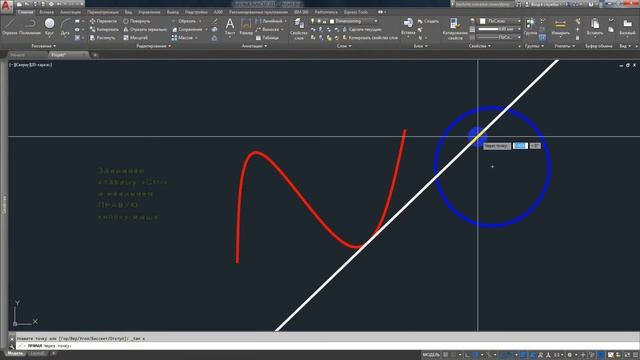Screen dimensions: 640x360
Task: Toggle polar tracking in status bar
Action: [476, 355]
